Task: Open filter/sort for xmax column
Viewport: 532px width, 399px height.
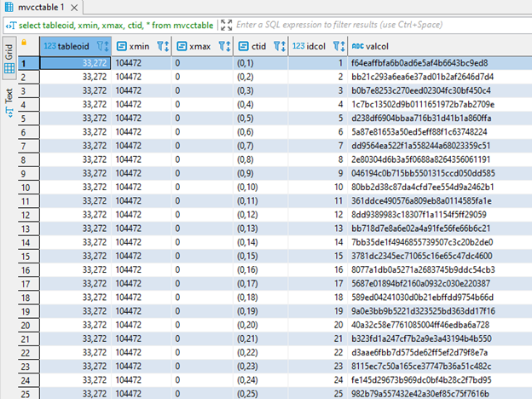Action: click(x=224, y=46)
